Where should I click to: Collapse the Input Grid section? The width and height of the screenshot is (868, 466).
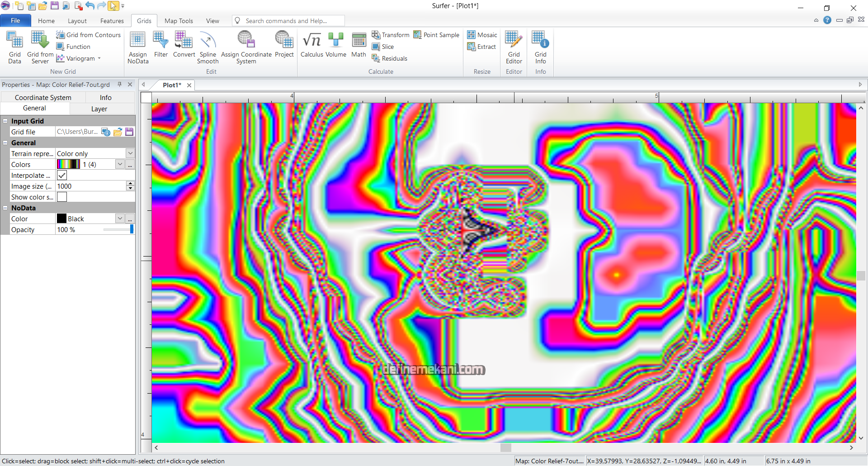[x=5, y=121]
